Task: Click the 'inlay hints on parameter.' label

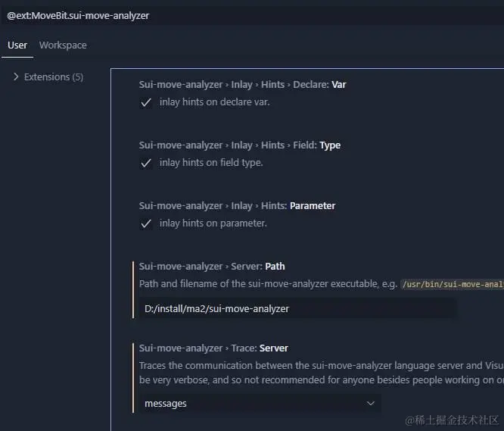Action: pos(213,223)
